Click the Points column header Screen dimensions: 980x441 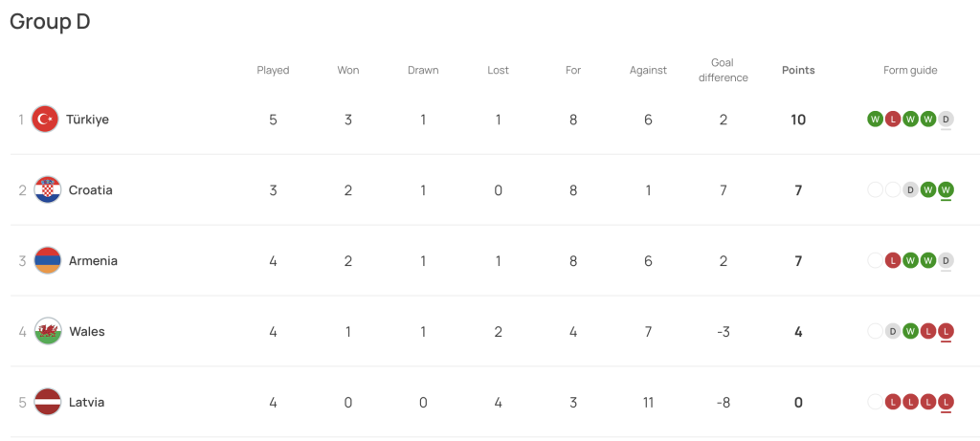click(x=798, y=70)
